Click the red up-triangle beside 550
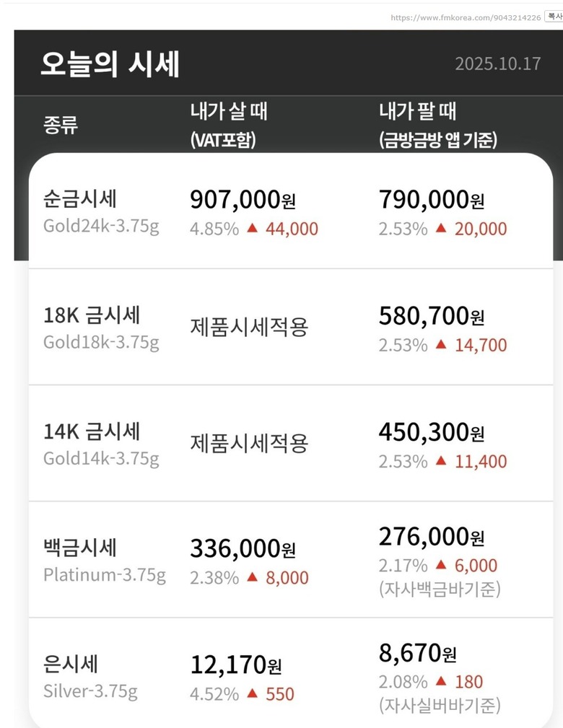Viewport: 563px width, 728px height. [x=252, y=693]
